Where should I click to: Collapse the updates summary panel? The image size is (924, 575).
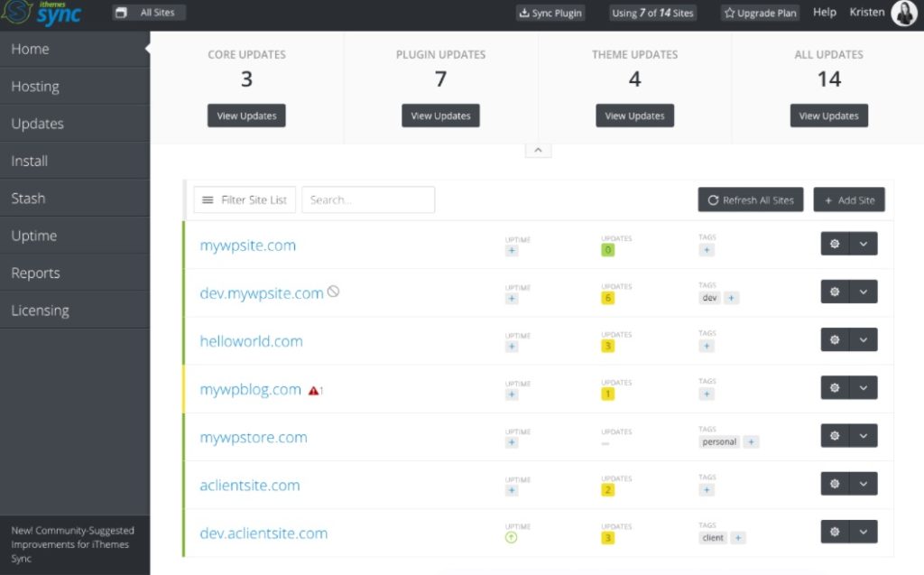[537, 150]
